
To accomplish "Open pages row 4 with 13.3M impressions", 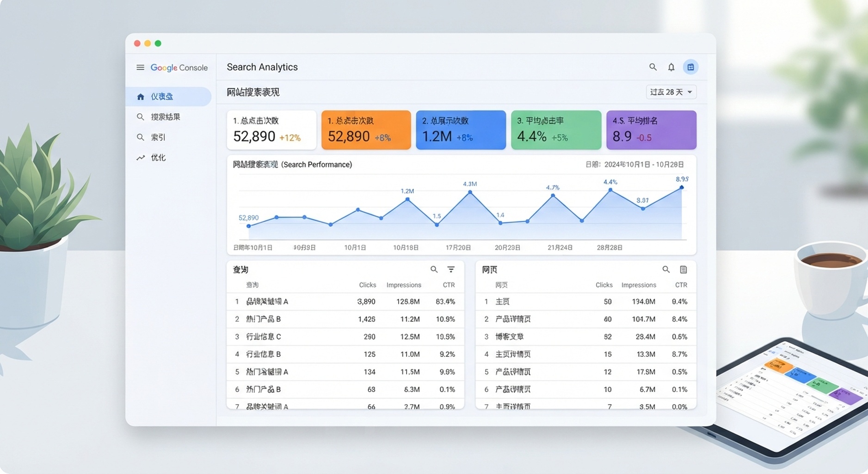I will point(586,354).
